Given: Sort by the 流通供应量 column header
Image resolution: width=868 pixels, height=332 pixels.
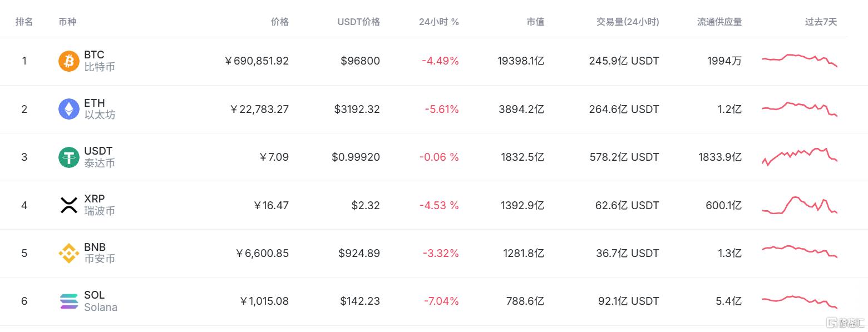Looking at the screenshot, I should 719,22.
